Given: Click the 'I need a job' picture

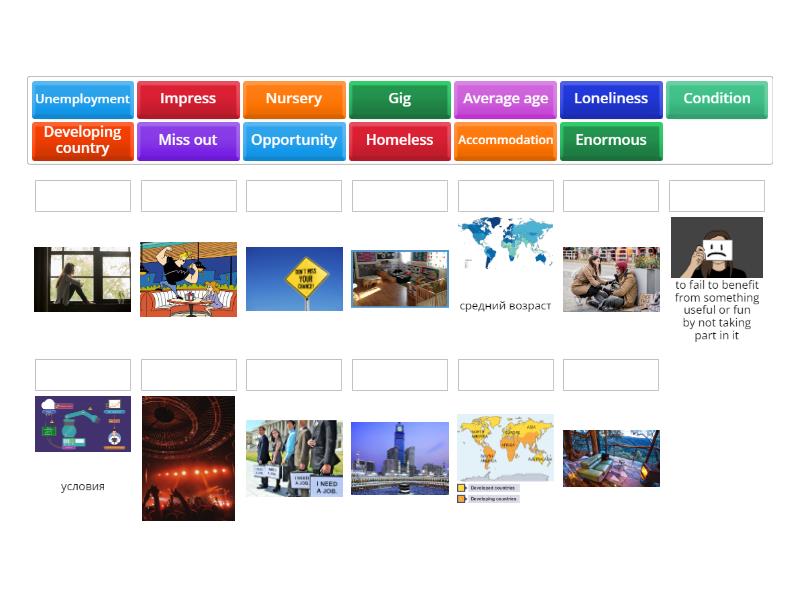Looking at the screenshot, I should (x=294, y=458).
